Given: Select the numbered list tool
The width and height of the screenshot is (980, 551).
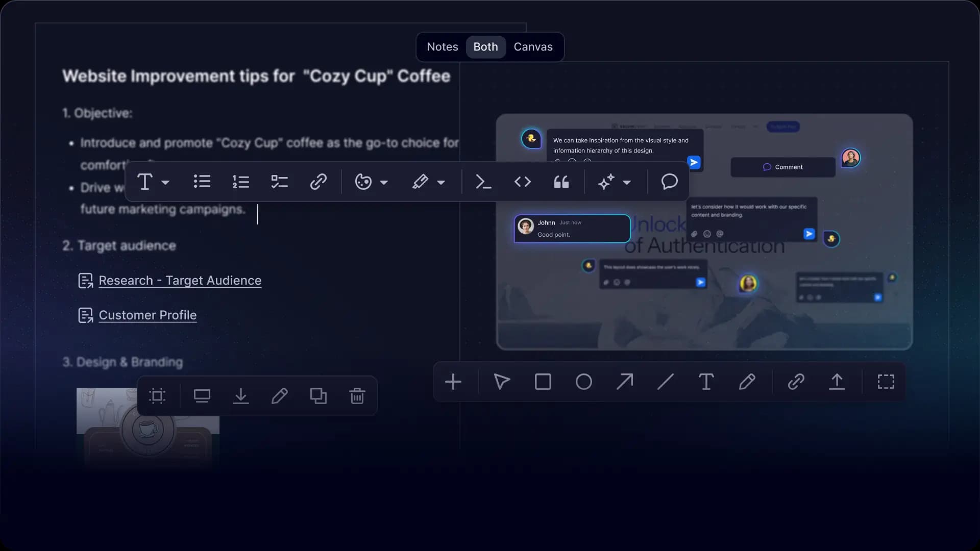Looking at the screenshot, I should coord(240,182).
